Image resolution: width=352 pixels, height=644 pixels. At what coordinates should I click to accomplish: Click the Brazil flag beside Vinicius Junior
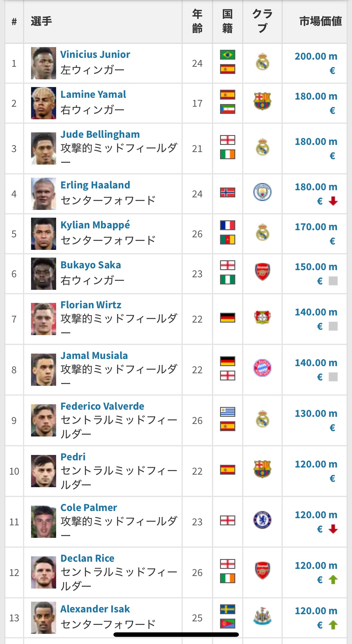(228, 55)
